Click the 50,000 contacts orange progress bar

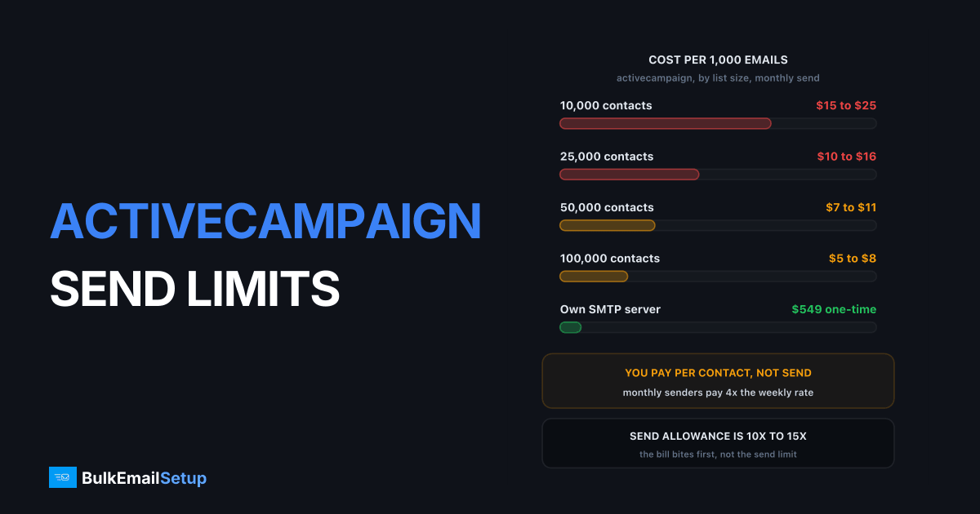click(x=608, y=225)
